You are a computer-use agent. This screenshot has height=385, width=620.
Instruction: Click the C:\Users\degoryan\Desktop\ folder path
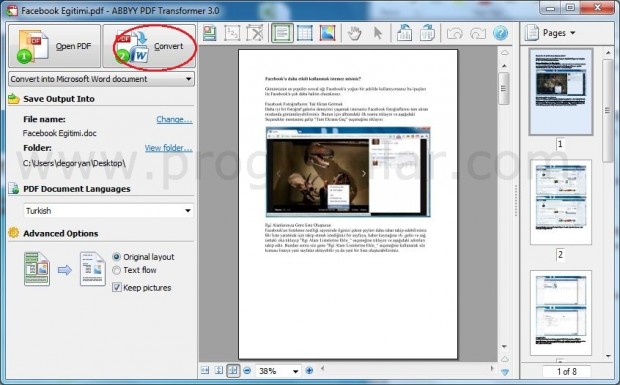74,163
